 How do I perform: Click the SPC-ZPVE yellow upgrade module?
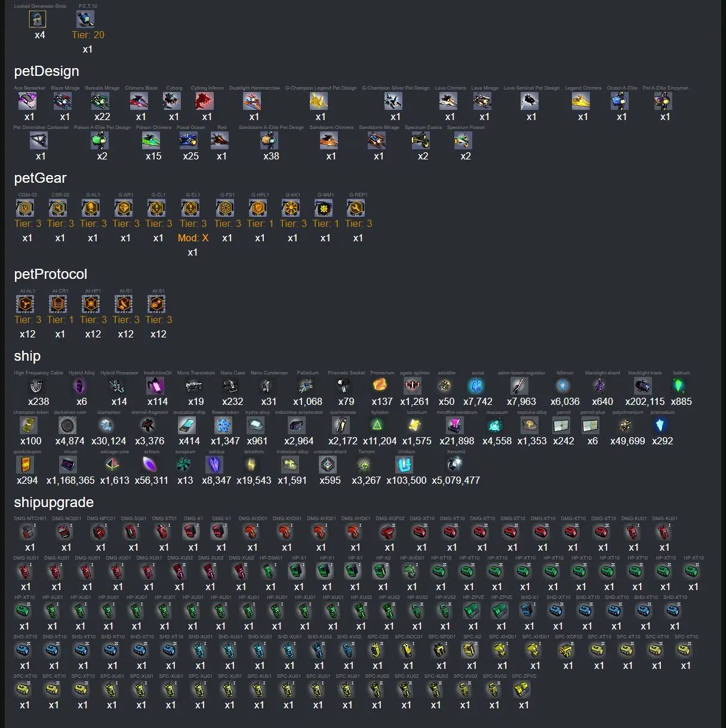(522, 689)
